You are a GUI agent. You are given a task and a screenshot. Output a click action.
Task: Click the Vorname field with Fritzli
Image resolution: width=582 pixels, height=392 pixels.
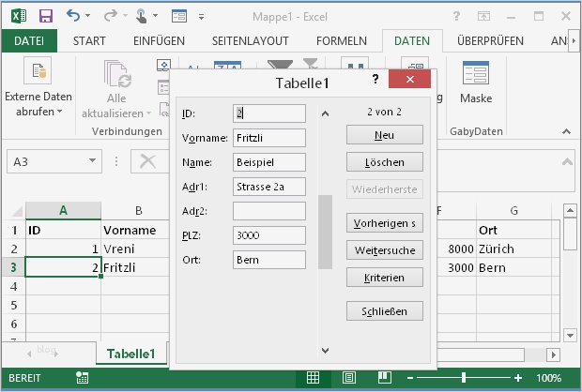tap(269, 138)
